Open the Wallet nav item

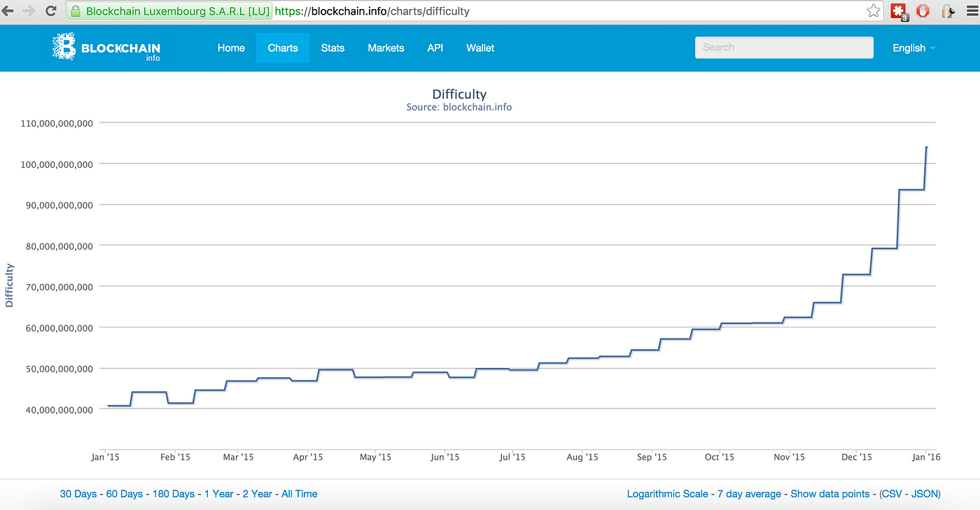click(x=480, y=48)
